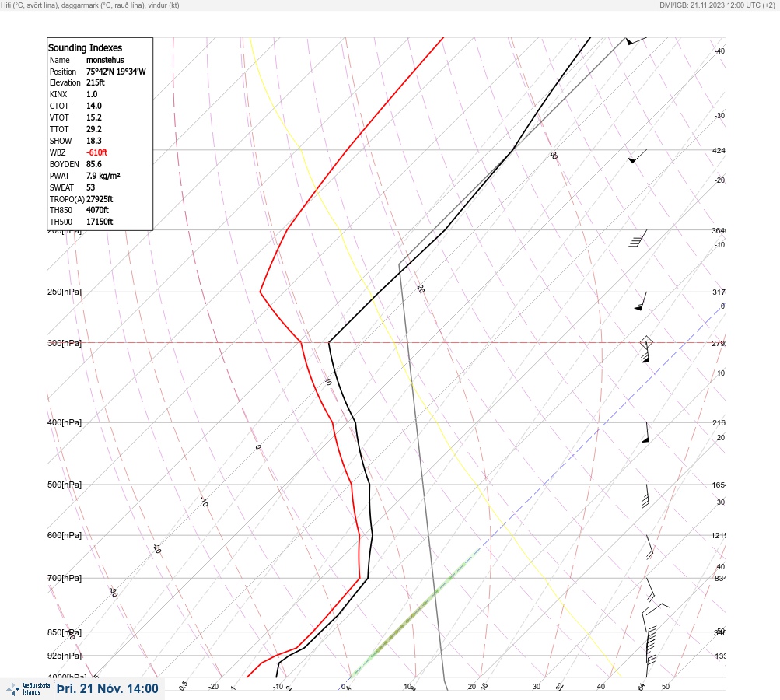This screenshot has width=780, height=700.
Task: Click the red WBZ value -610ft
Action: pos(97,152)
